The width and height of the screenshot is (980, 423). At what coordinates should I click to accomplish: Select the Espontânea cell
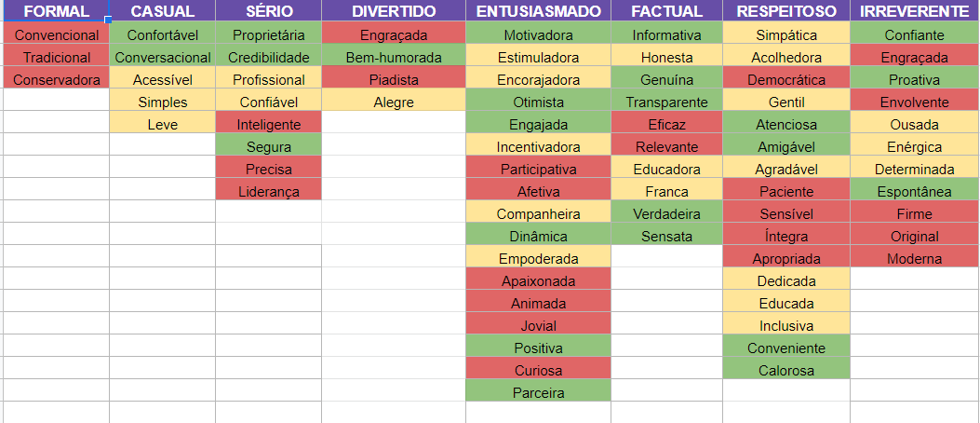[914, 192]
